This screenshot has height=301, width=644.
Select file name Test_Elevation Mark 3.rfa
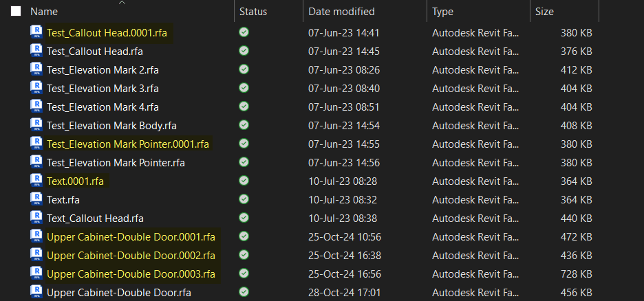(x=103, y=89)
